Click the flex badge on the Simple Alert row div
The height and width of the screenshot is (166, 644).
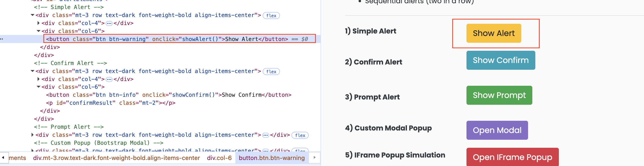pos(271,15)
